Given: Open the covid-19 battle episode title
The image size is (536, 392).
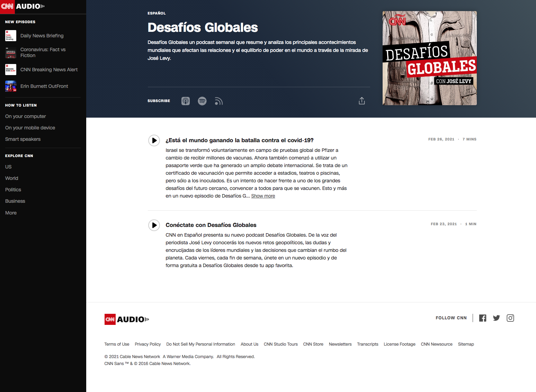Looking at the screenshot, I should coord(240,140).
